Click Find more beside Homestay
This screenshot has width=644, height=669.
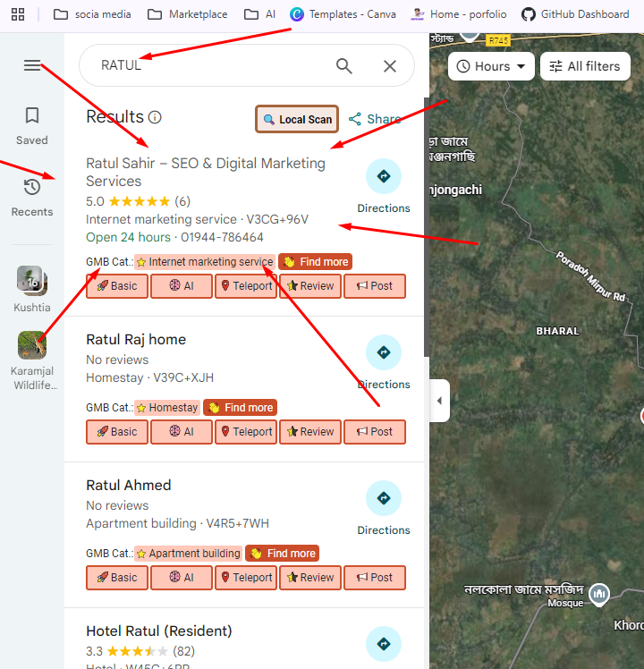[x=241, y=408]
